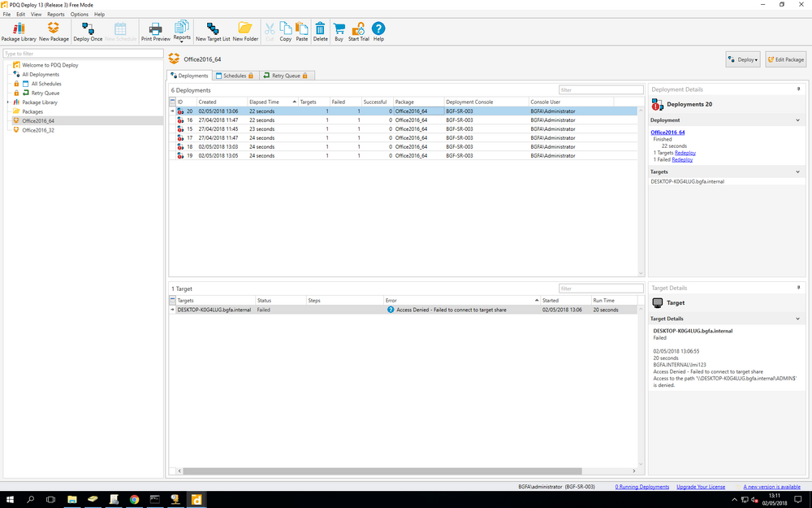The width and height of the screenshot is (812, 508).
Task: Open the Reports toolbar dropdown
Action: point(182,32)
